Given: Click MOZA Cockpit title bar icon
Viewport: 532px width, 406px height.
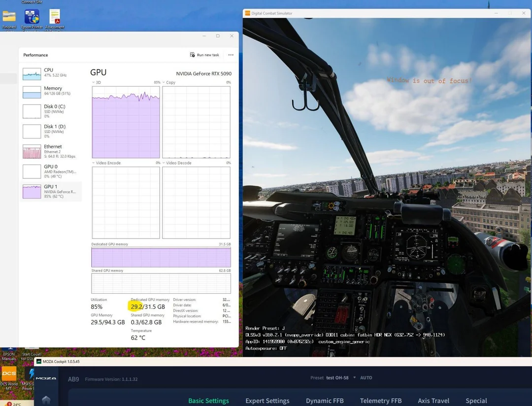Looking at the screenshot, I should click(x=39, y=362).
